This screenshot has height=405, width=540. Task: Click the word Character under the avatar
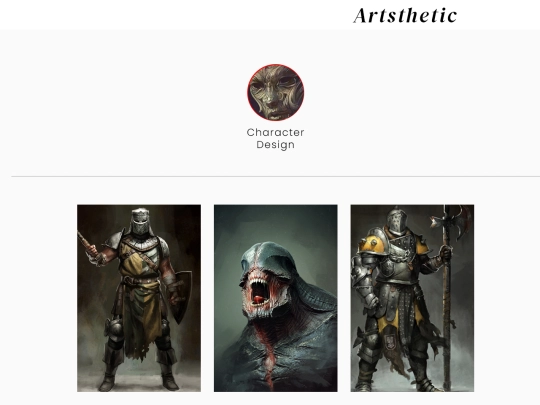click(276, 132)
